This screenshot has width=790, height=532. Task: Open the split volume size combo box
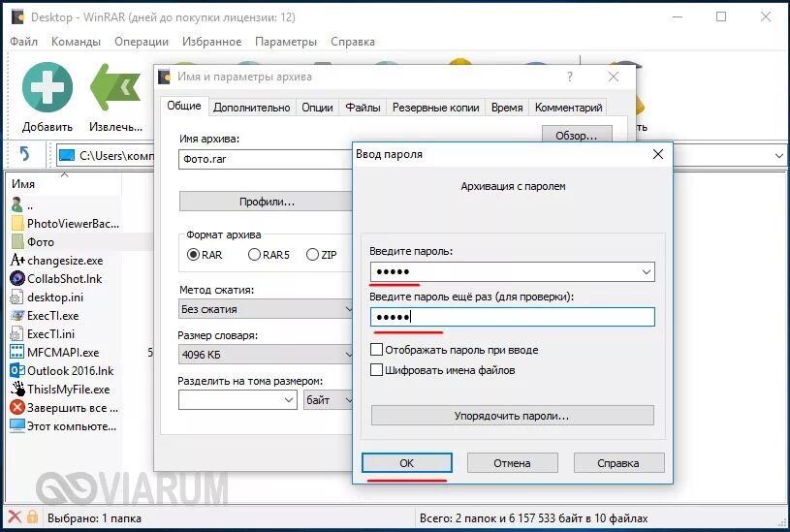point(237,400)
